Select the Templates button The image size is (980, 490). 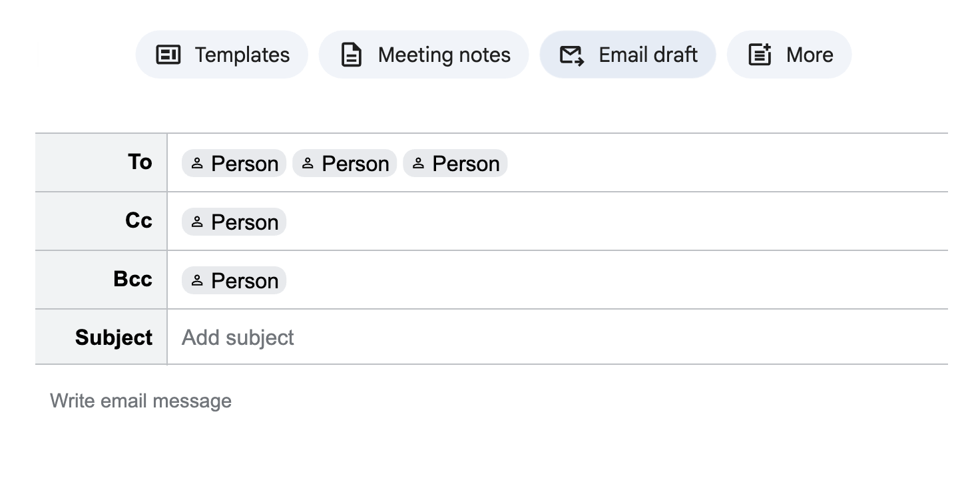(x=222, y=55)
